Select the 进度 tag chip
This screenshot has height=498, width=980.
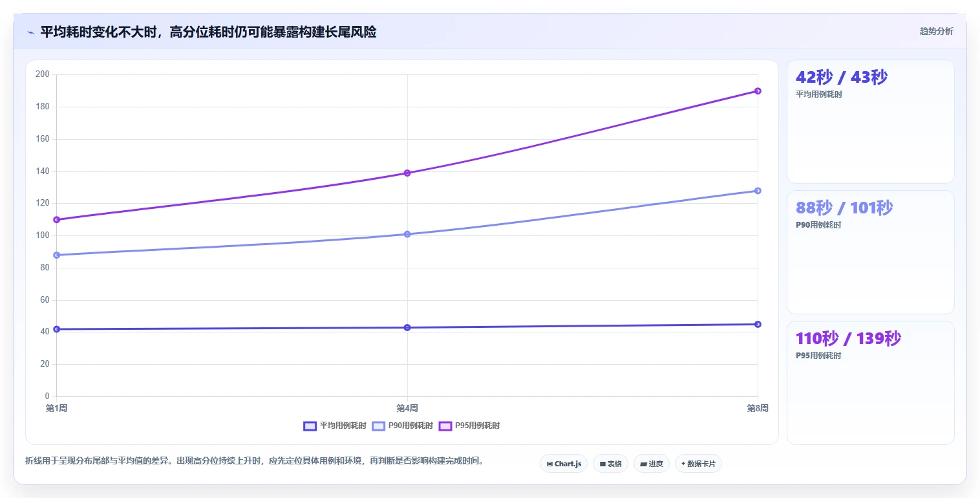(x=652, y=464)
